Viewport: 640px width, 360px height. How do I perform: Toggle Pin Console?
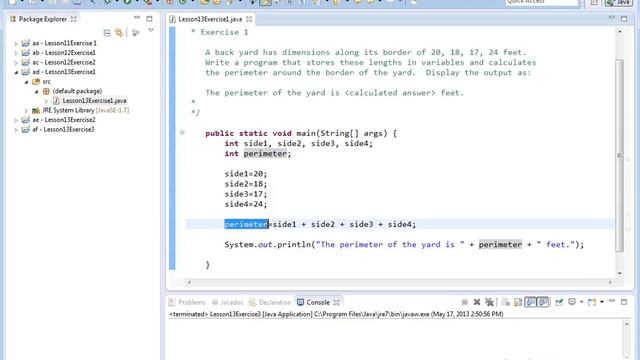(559, 302)
